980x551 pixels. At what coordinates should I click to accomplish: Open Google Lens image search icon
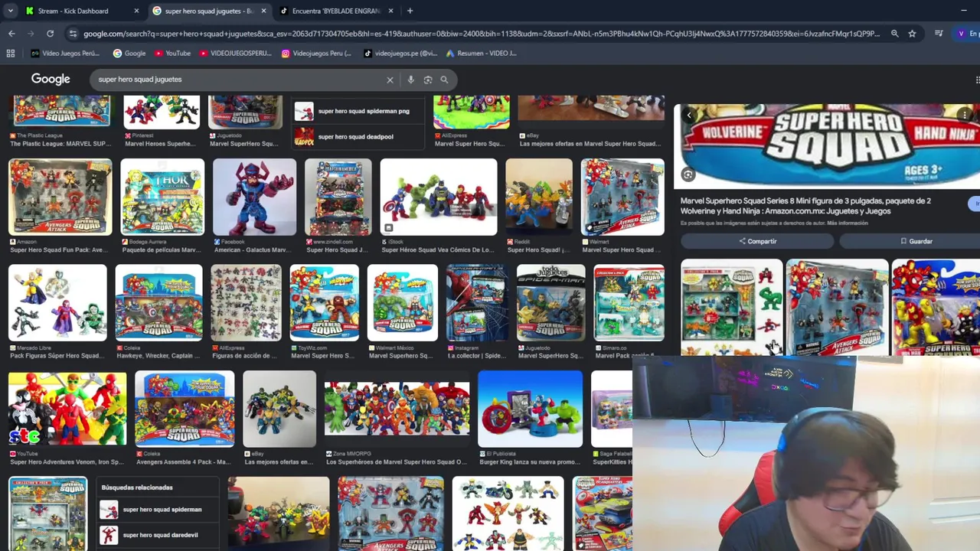[x=428, y=80]
